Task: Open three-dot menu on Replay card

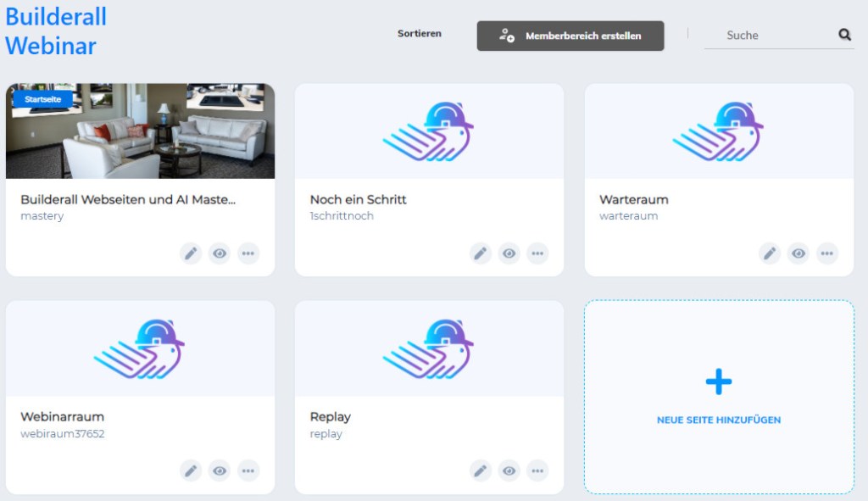Action: tap(537, 470)
